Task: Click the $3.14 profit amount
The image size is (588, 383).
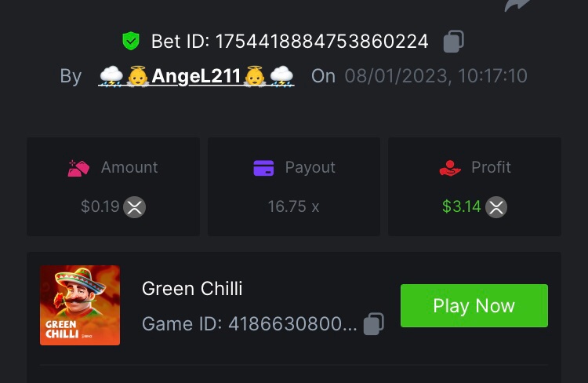Action: point(461,206)
